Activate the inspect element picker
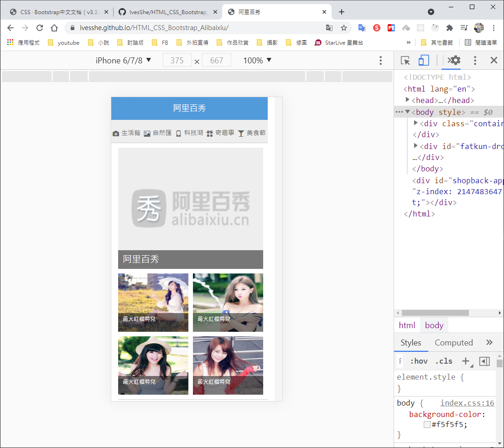 405,60
